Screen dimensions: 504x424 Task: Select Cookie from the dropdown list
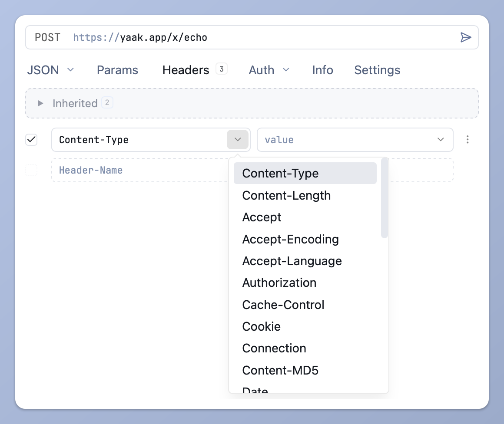(305, 326)
